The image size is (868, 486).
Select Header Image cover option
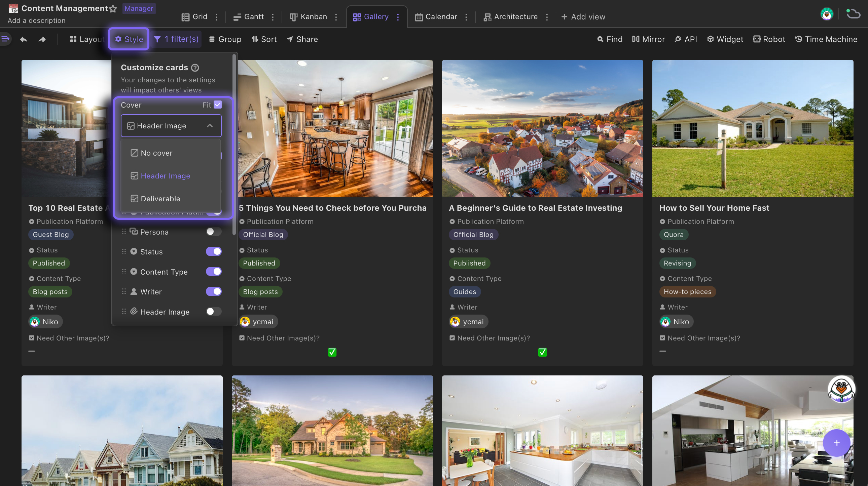coord(171,176)
